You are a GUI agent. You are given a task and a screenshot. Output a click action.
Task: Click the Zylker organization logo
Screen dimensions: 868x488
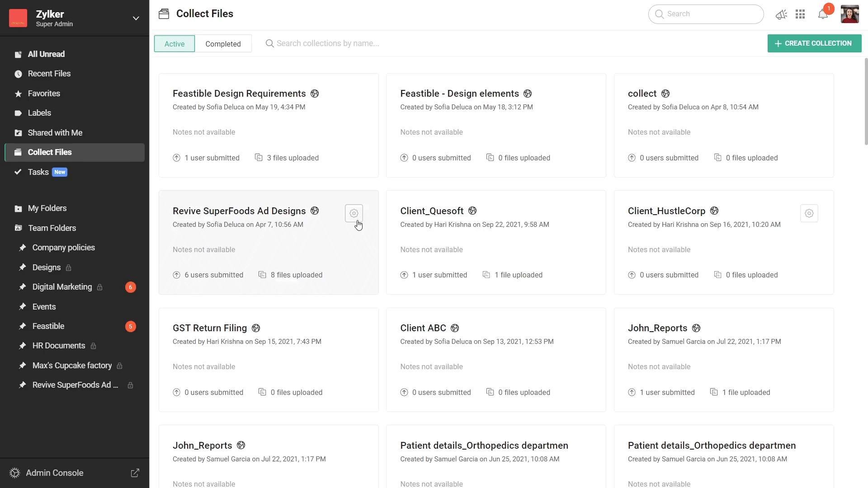[18, 18]
